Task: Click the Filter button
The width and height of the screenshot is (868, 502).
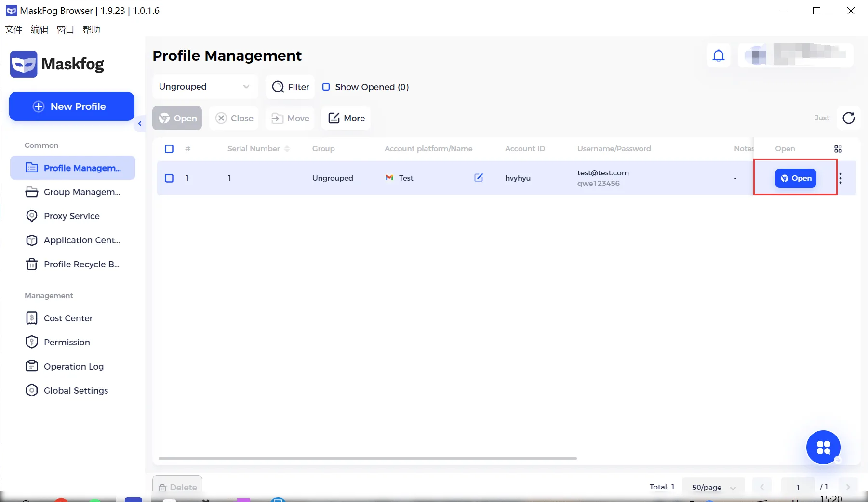Action: point(290,87)
